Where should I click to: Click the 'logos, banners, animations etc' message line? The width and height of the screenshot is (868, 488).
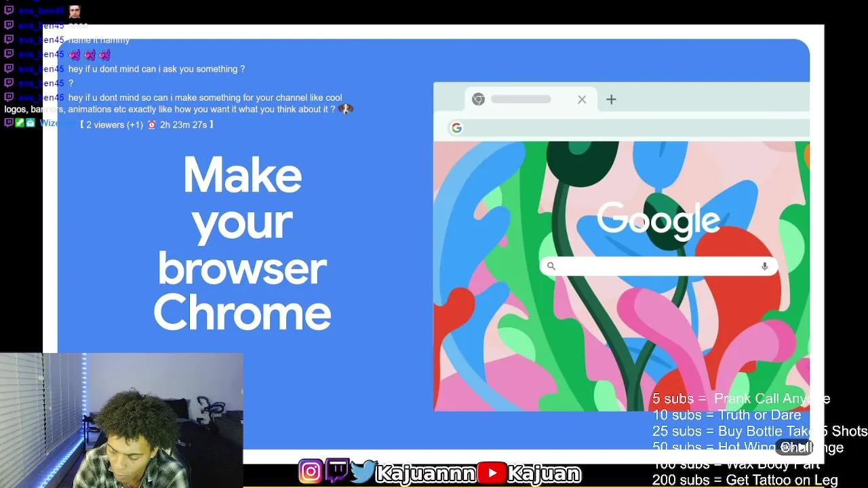[170, 109]
